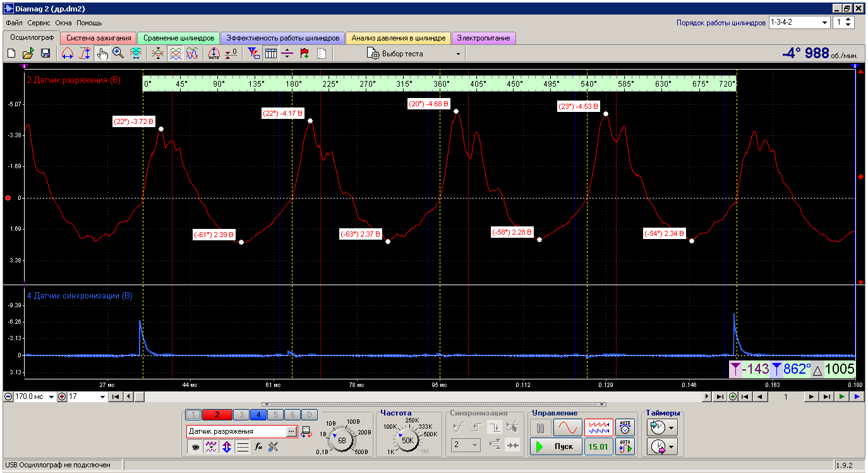Click the ellipsis button beside Датчик разряжения
Screen dimensions: 868x473
[291, 431]
